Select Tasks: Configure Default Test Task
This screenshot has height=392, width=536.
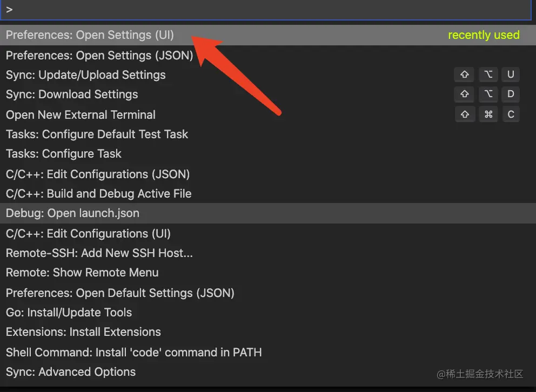coord(268,134)
